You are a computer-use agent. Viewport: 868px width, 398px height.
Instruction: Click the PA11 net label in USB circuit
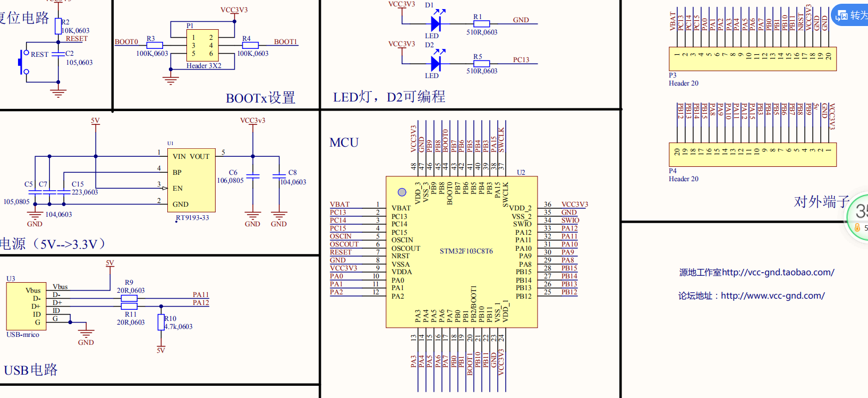pos(201,295)
